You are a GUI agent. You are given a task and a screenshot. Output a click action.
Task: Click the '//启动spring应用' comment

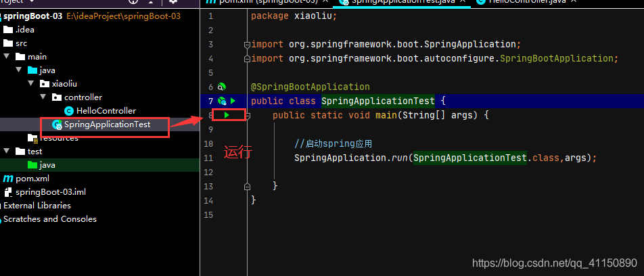click(333, 144)
